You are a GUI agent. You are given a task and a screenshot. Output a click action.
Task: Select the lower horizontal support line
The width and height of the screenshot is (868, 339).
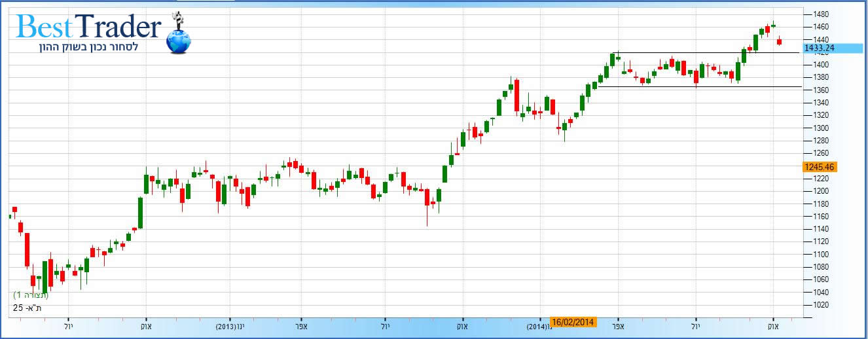[x=707, y=86]
